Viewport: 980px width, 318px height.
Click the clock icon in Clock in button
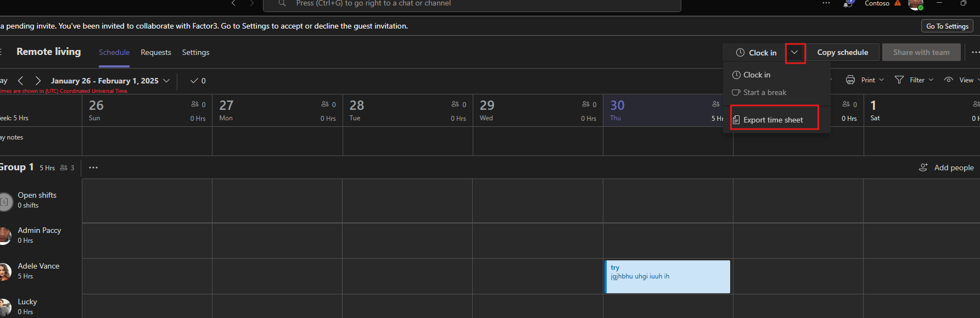(x=740, y=53)
